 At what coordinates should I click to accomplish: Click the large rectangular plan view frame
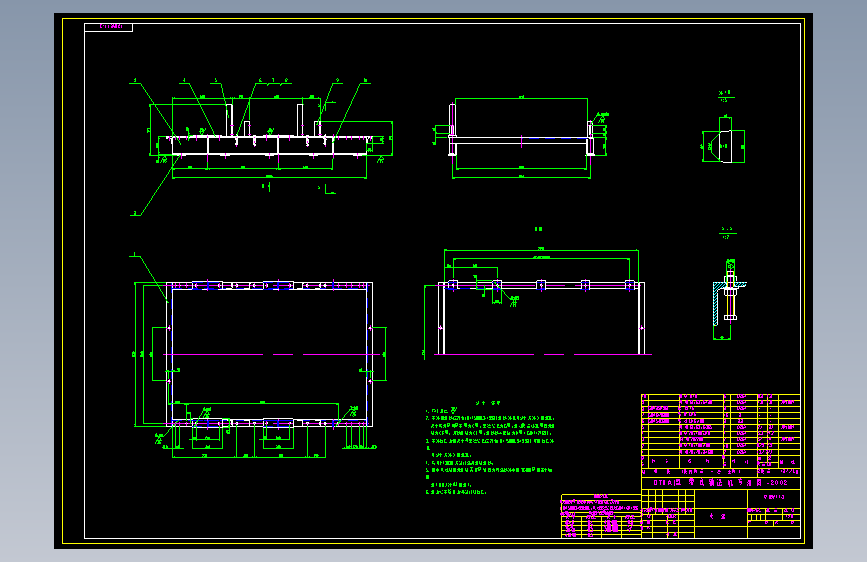point(269,354)
